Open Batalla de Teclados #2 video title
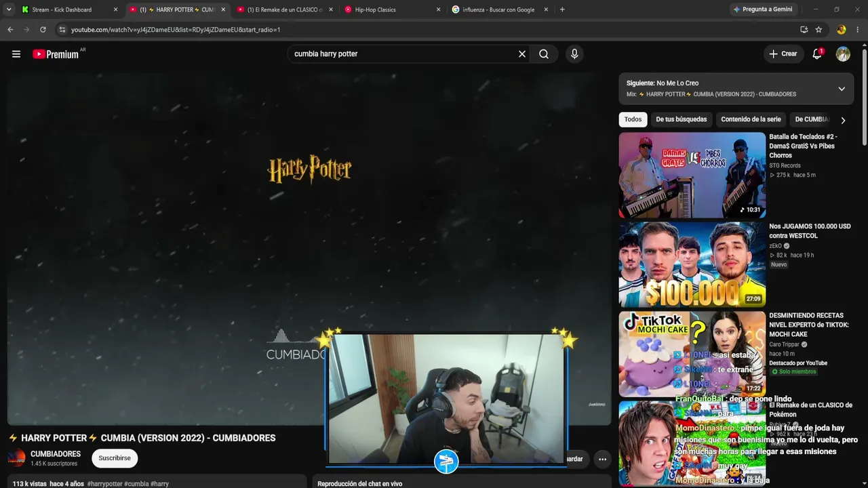This screenshot has width=868, height=488. pyautogui.click(x=803, y=146)
